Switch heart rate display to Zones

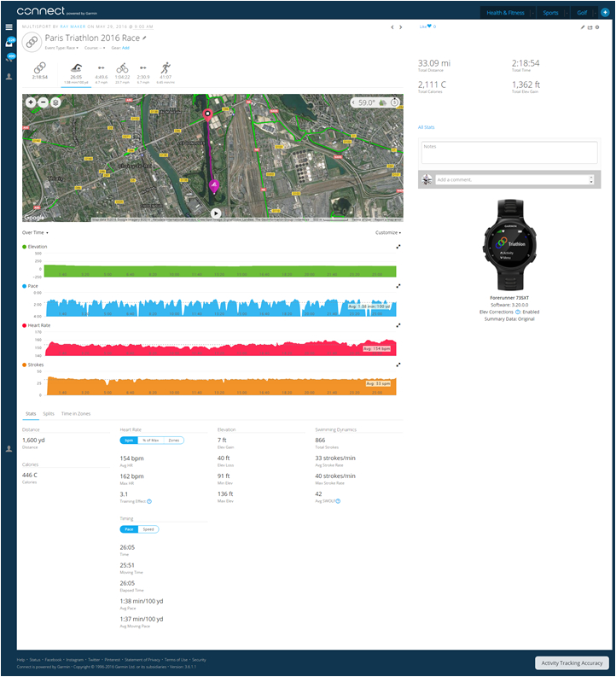(173, 440)
